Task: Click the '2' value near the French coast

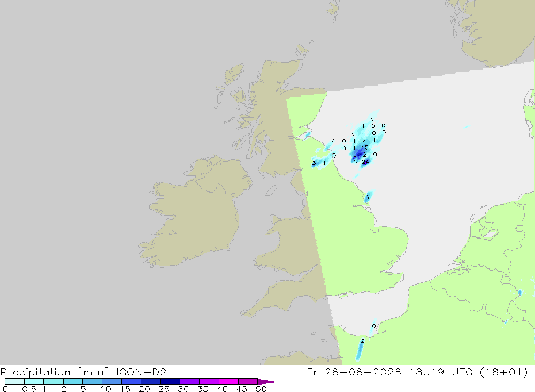Action: 363,341
